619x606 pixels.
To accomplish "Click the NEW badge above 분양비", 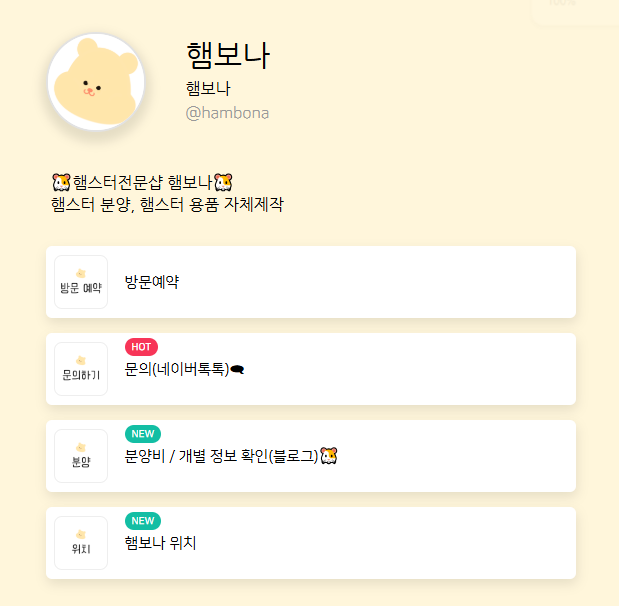I will point(142,434).
